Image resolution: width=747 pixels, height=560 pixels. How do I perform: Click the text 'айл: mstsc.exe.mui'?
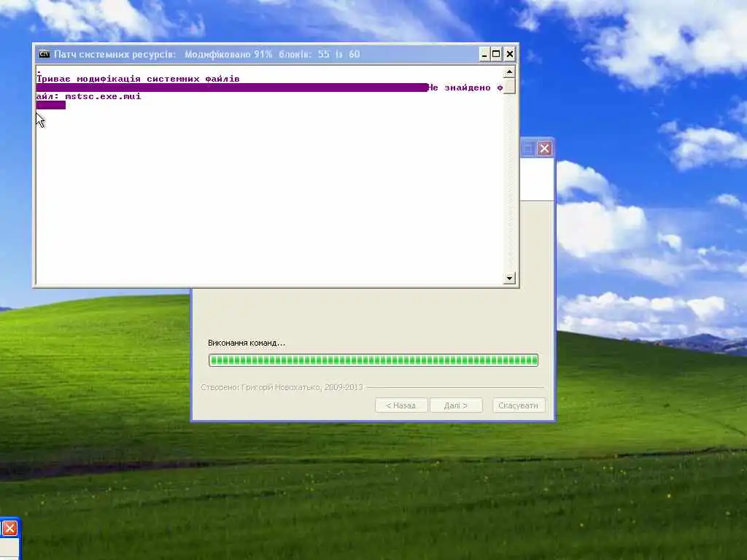(88, 96)
